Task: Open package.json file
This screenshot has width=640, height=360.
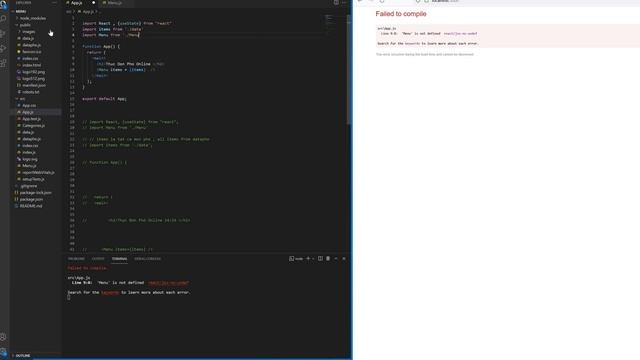Action: tap(31, 199)
